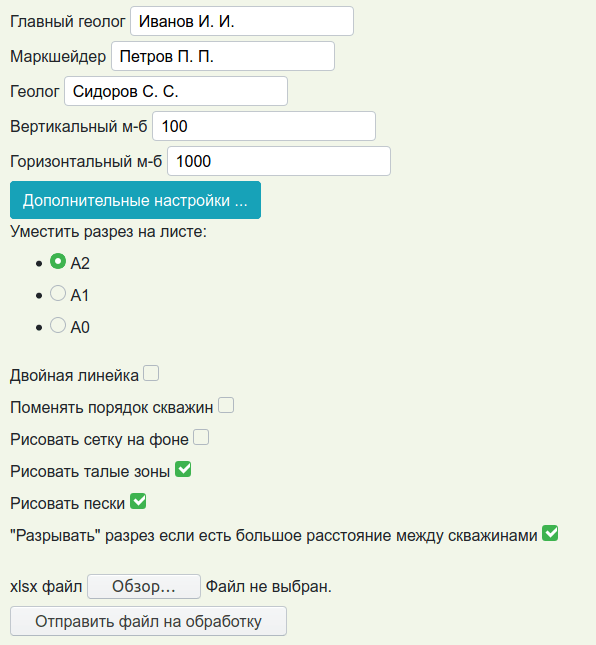Enable the Двойная линейка checkbox

pos(151,374)
